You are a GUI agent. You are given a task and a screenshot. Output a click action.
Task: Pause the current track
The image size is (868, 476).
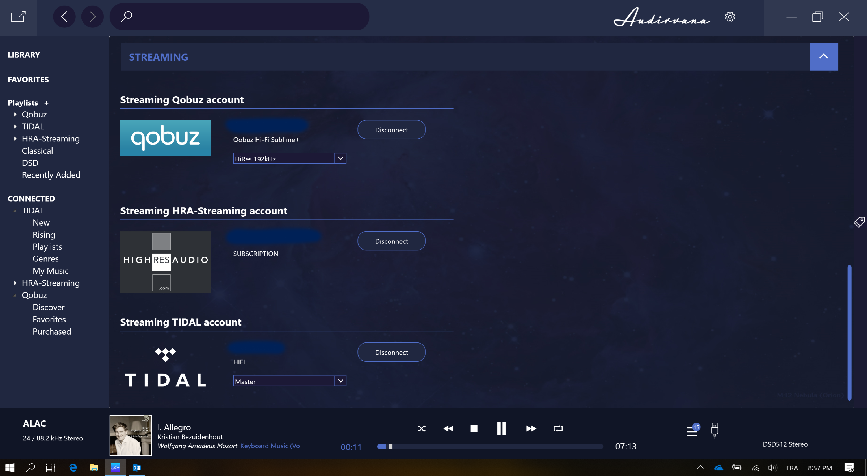(x=502, y=429)
